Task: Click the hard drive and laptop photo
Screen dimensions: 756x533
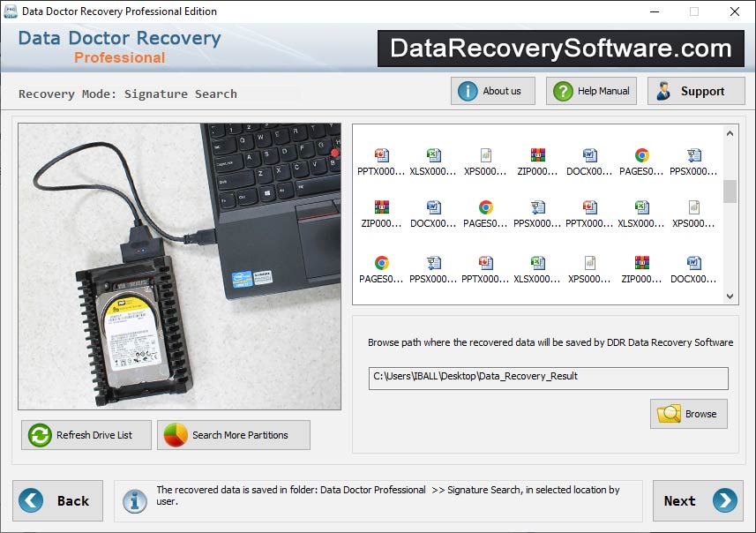Action: click(x=179, y=266)
